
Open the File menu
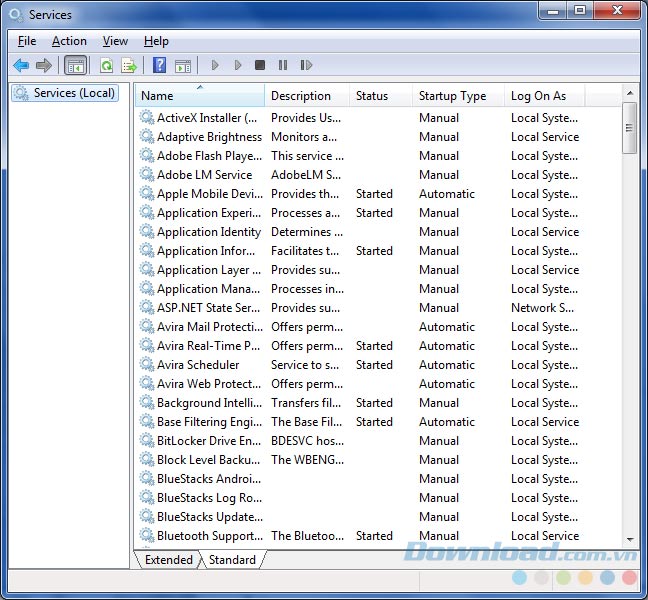[27, 41]
